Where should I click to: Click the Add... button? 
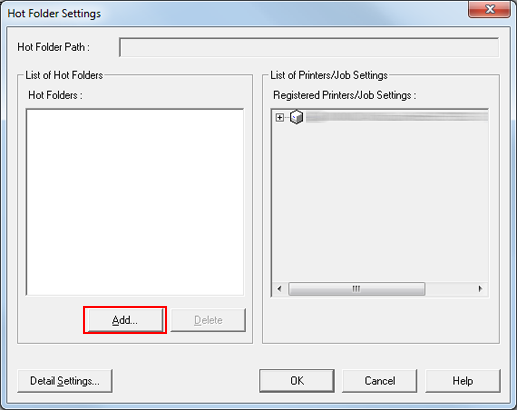125,320
